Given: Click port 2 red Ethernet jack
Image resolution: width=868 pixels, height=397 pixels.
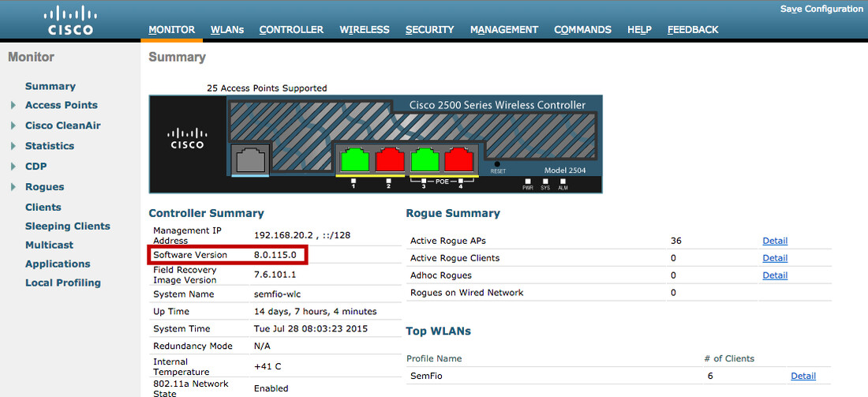Looking at the screenshot, I should pyautogui.click(x=390, y=159).
